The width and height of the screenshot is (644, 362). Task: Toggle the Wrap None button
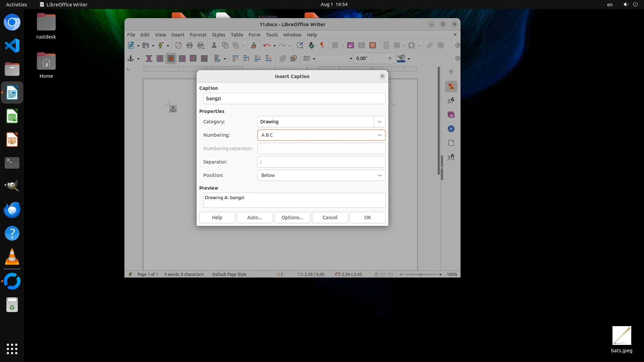click(149, 59)
